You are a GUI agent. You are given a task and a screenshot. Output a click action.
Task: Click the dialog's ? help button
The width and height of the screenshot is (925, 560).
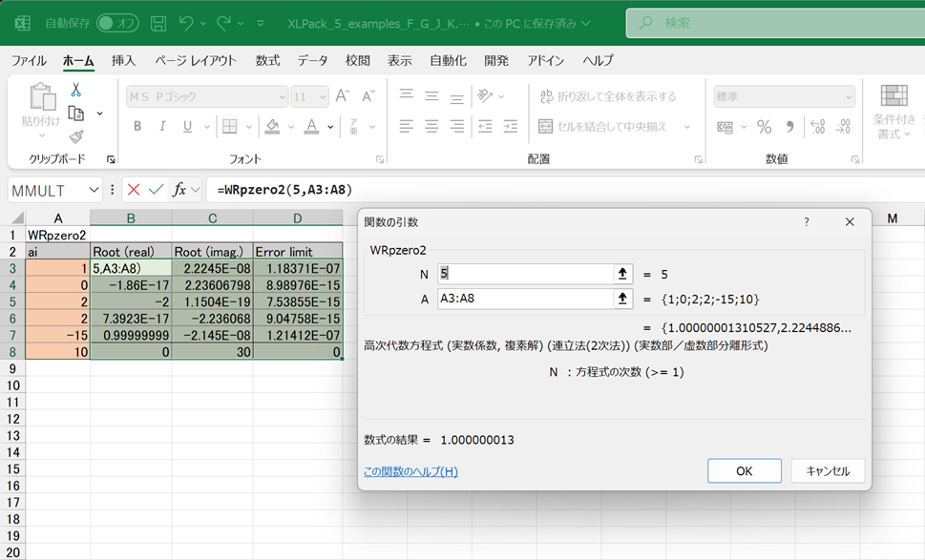(807, 222)
